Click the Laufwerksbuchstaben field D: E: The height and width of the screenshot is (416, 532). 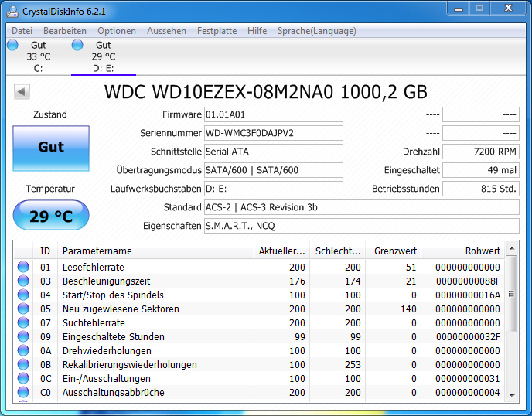tap(274, 189)
